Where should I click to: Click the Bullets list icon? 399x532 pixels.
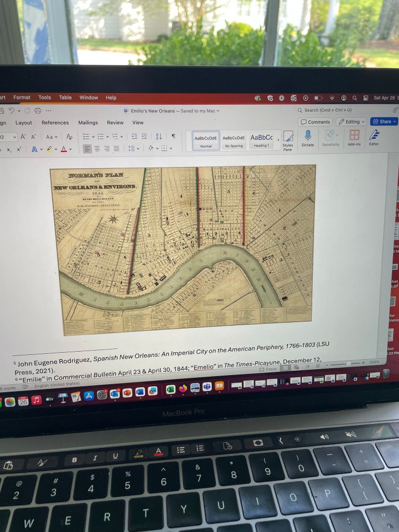pyautogui.click(x=86, y=136)
